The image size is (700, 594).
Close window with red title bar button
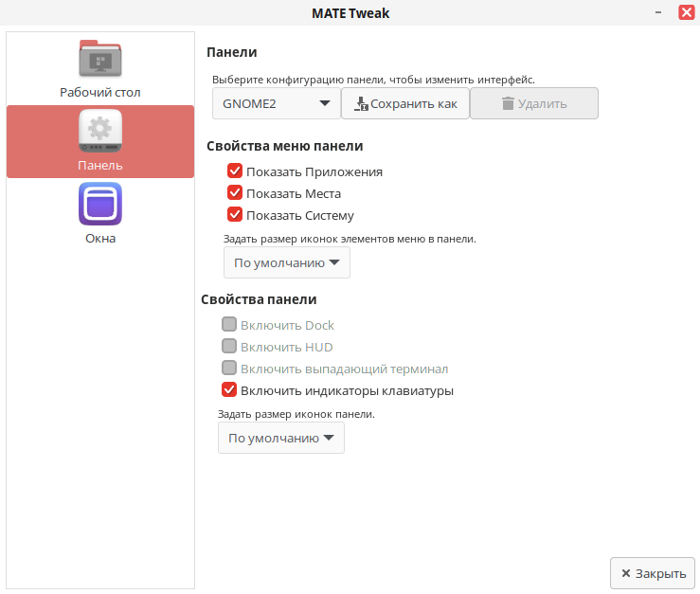click(686, 12)
